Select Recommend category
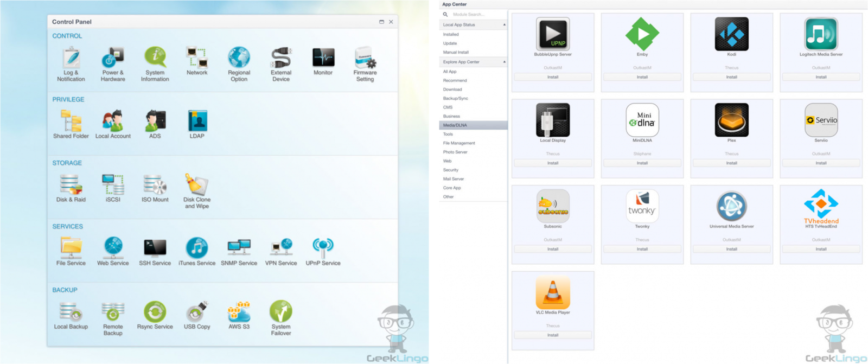The height and width of the screenshot is (364, 868). [x=455, y=80]
